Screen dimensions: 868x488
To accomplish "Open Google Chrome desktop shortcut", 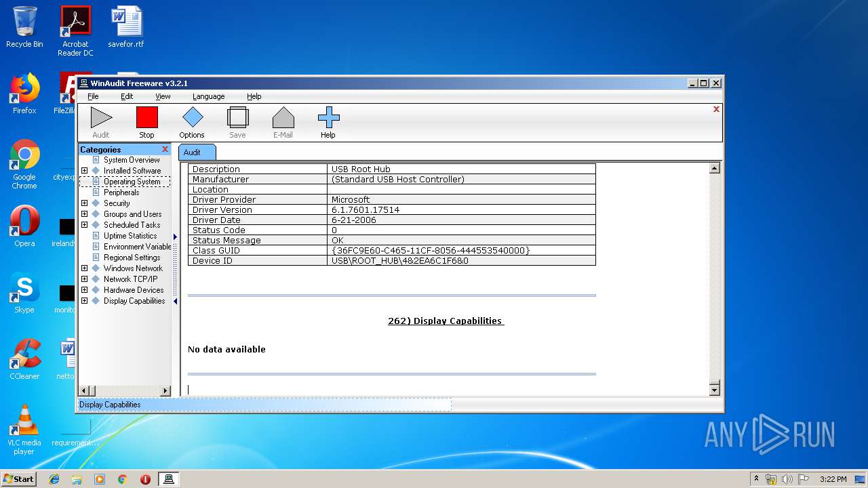I will 24,164.
